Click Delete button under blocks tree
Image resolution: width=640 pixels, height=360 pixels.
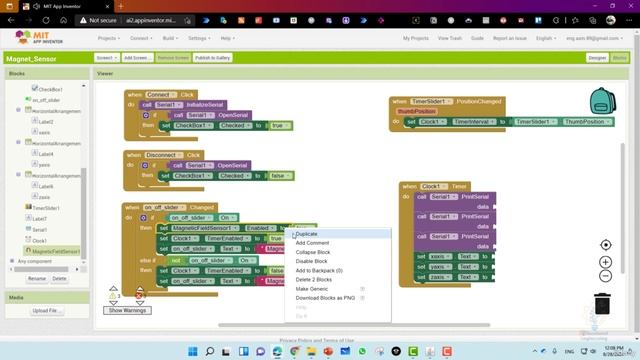59,278
